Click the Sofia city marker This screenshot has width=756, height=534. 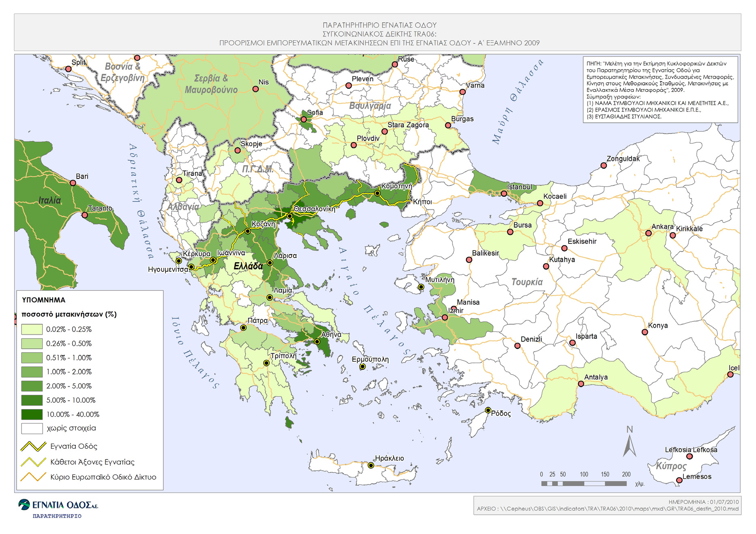tap(303, 119)
